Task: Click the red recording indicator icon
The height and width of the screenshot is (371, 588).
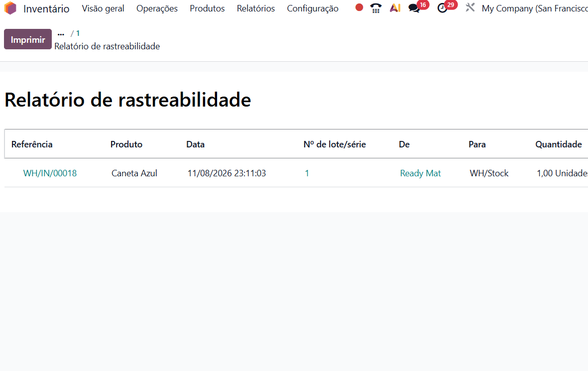Action: click(x=359, y=7)
